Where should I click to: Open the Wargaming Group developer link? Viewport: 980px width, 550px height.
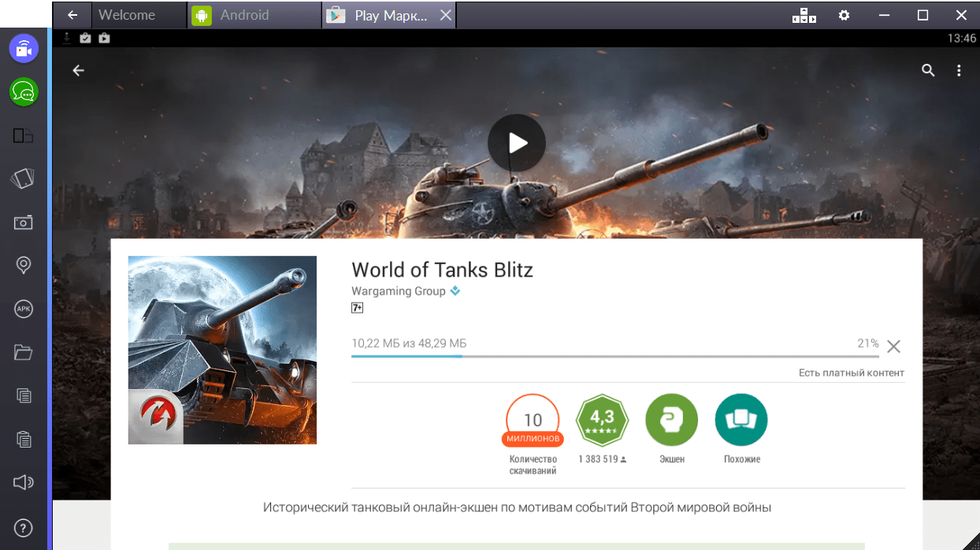point(397,291)
